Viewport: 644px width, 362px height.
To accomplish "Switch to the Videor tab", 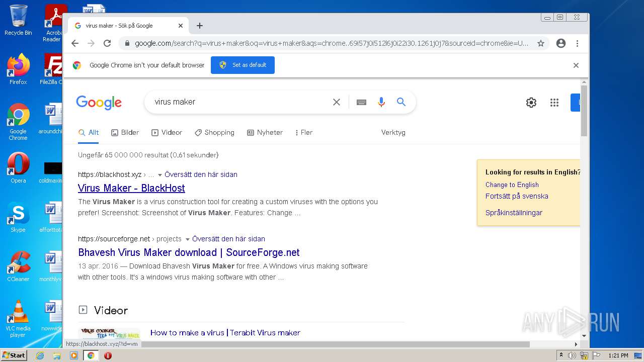I will pos(167,133).
